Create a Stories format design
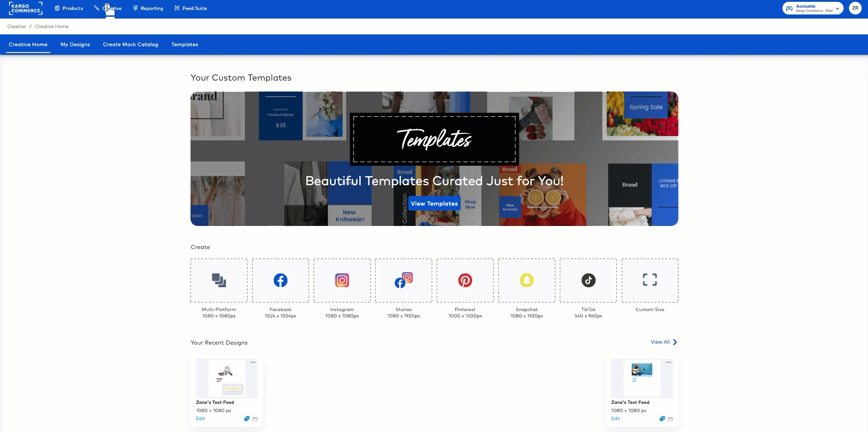Image resolution: width=868 pixels, height=432 pixels. (x=403, y=280)
